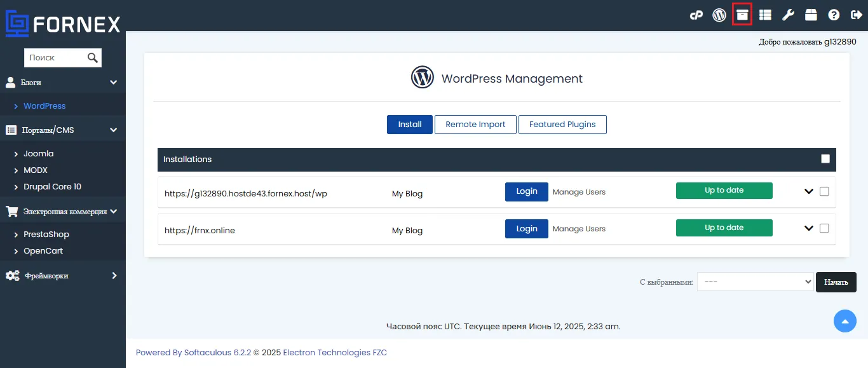Open the Remote Import tab
Screen dimensions: 868x368
click(475, 125)
